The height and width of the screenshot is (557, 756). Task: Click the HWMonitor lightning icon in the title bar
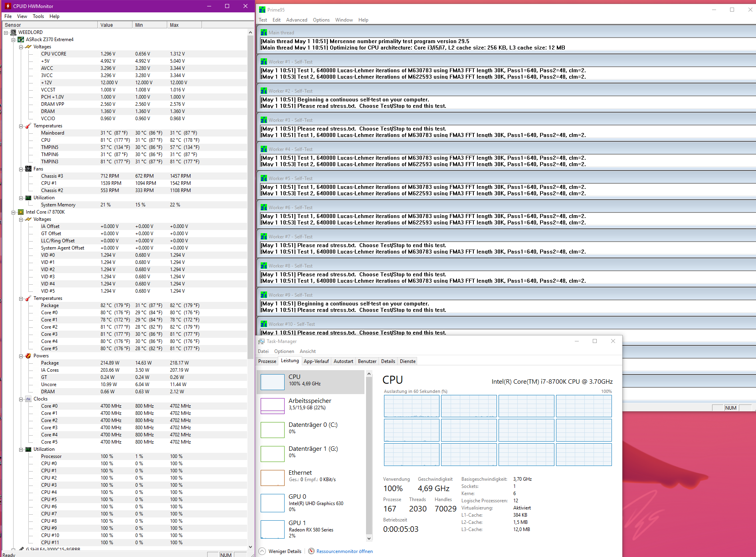click(7, 6)
